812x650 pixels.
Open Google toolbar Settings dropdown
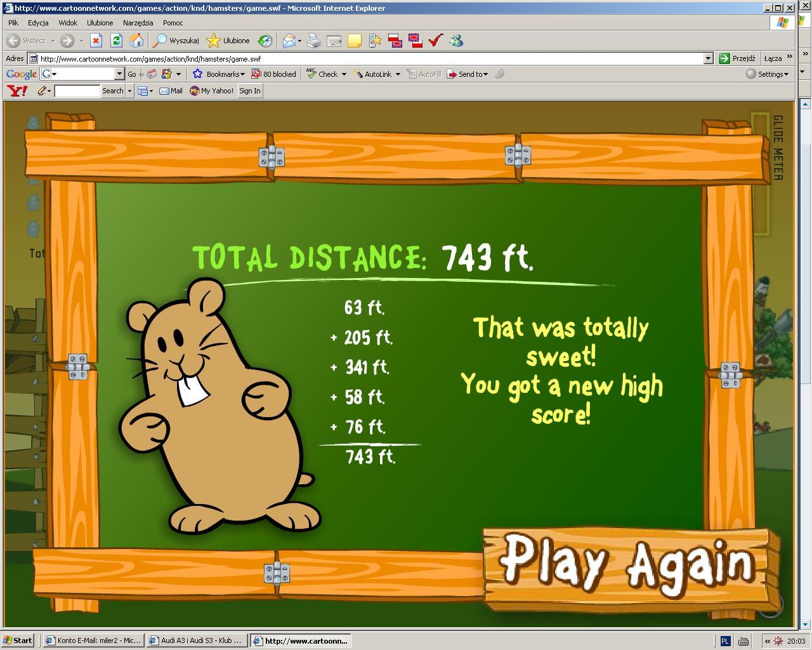pyautogui.click(x=768, y=74)
